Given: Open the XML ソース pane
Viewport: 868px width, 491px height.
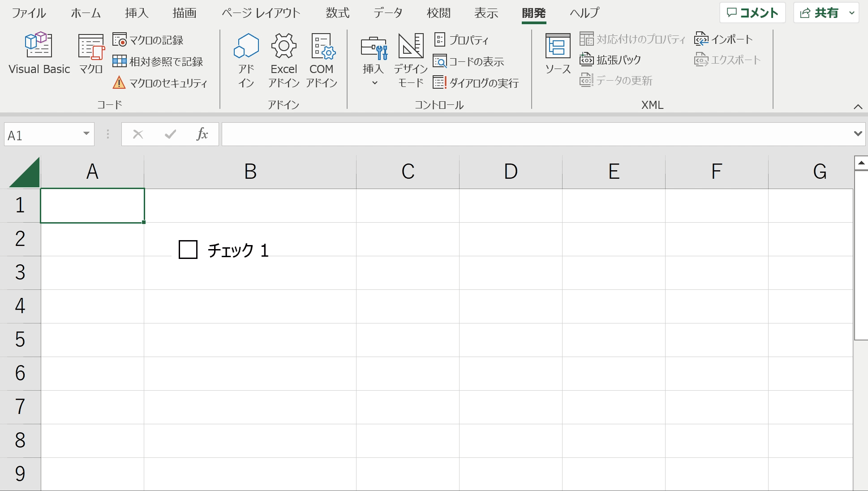Looking at the screenshot, I should tap(558, 54).
